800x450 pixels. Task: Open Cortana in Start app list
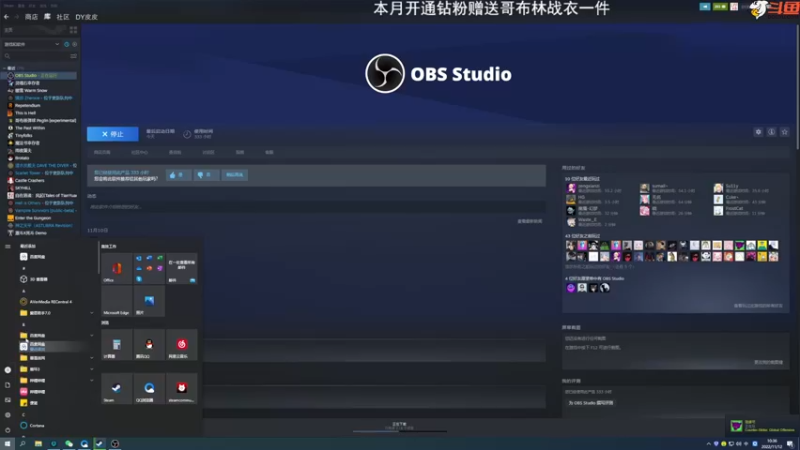[56, 426]
